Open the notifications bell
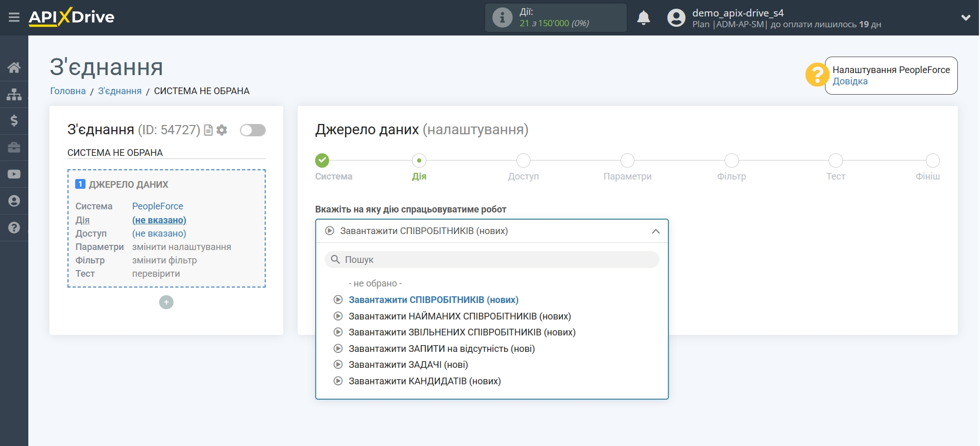The height and width of the screenshot is (446, 980). click(x=643, y=17)
